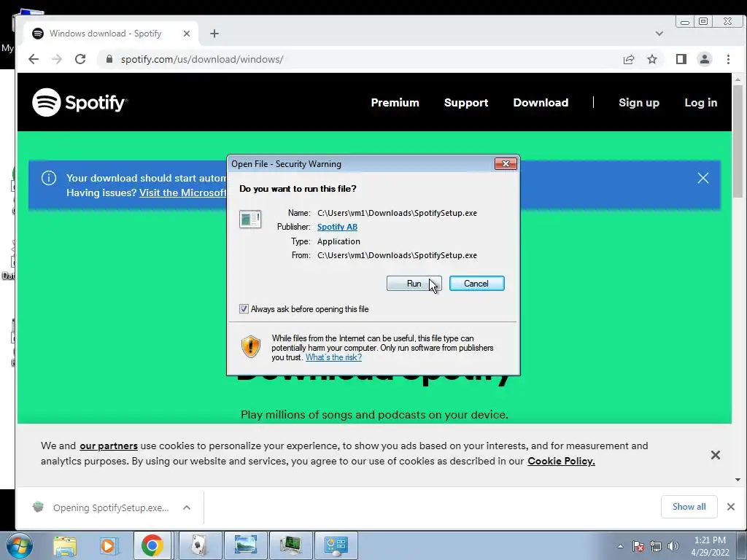Open the 'our partners' link

(109, 446)
